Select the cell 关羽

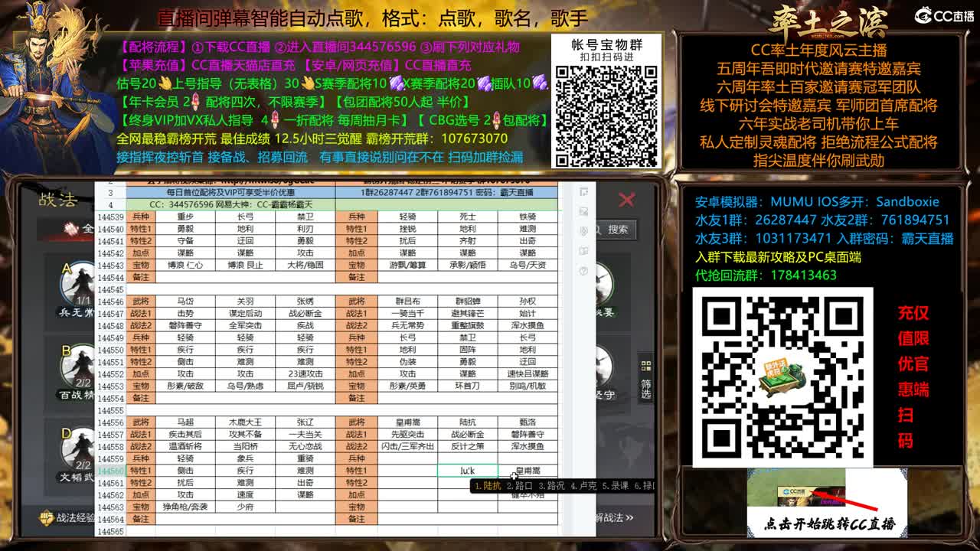click(245, 302)
